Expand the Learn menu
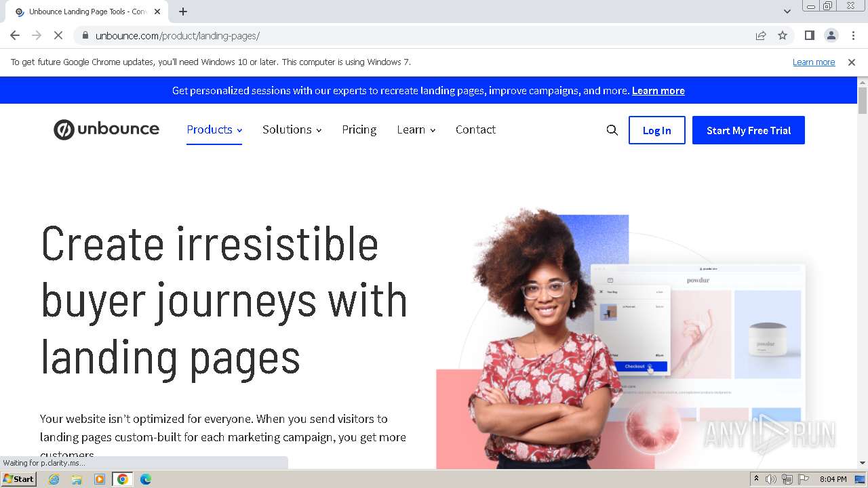This screenshot has height=488, width=868. pos(416,129)
